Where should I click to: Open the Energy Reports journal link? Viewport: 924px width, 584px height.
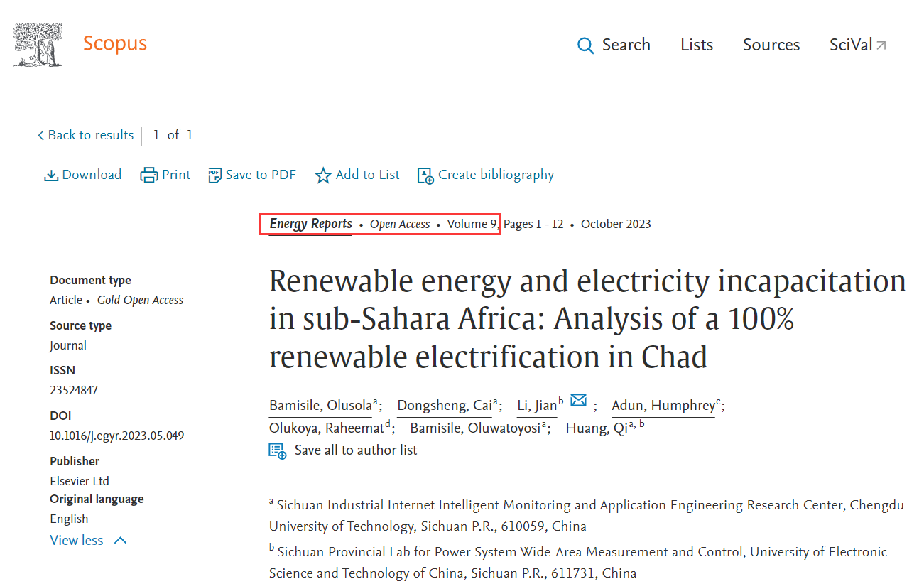(311, 224)
